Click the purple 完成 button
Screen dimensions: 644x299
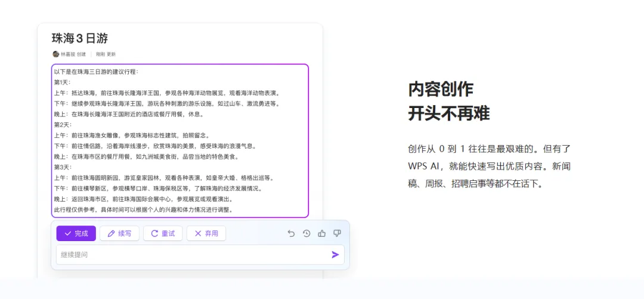click(x=76, y=233)
